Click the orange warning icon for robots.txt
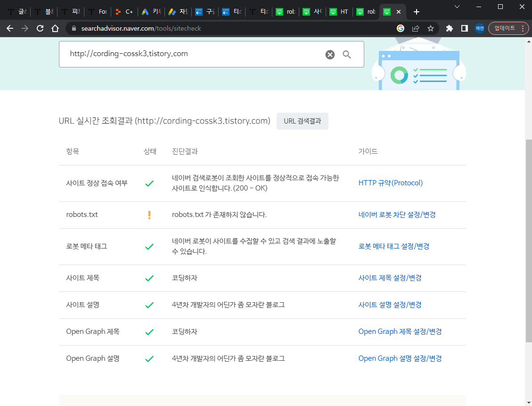Viewport: 532px width, 406px height. tap(149, 215)
